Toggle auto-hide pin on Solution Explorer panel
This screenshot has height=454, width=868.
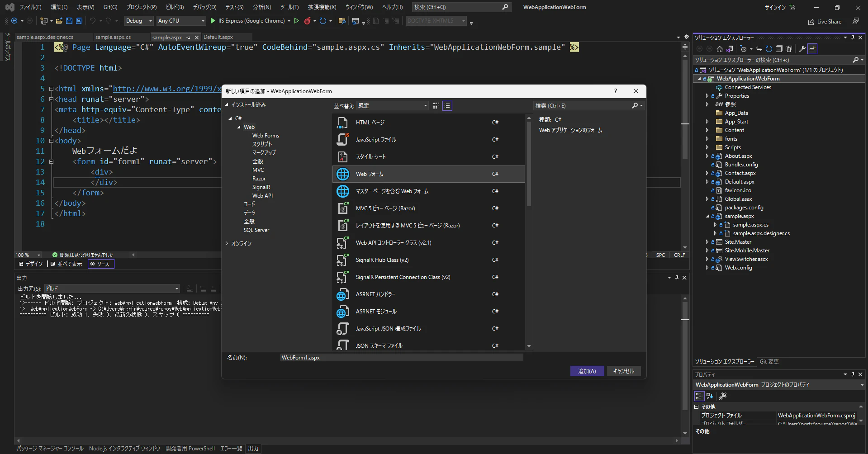pyautogui.click(x=853, y=38)
